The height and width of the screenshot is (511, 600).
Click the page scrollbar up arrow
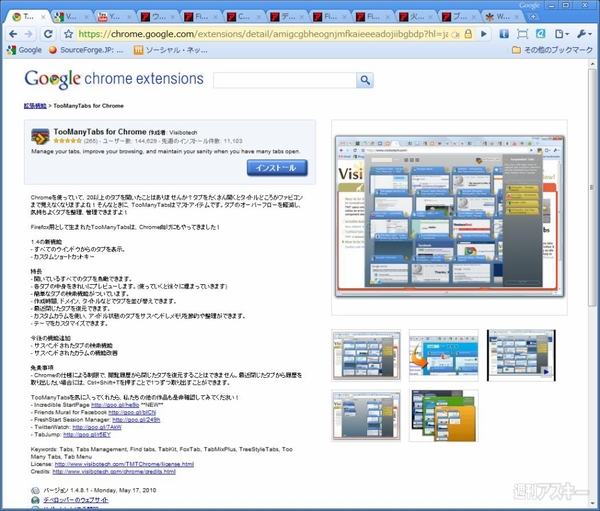tap(593, 64)
